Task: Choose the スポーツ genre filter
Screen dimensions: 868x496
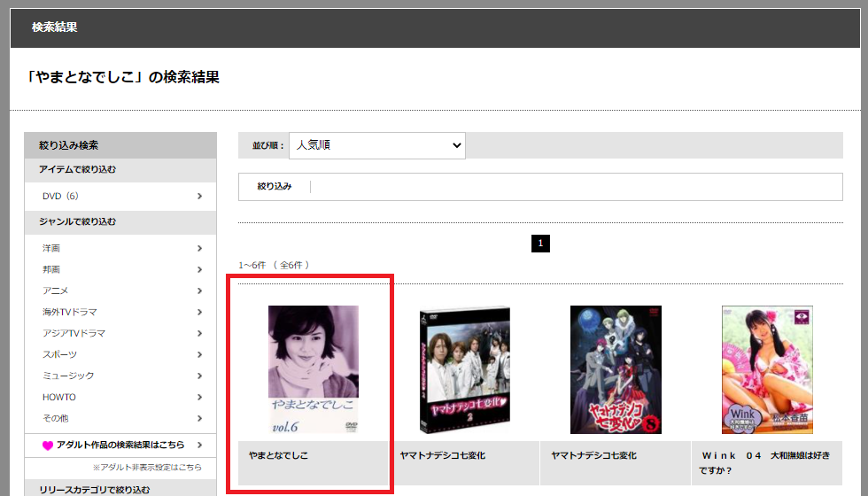Action: [x=120, y=354]
